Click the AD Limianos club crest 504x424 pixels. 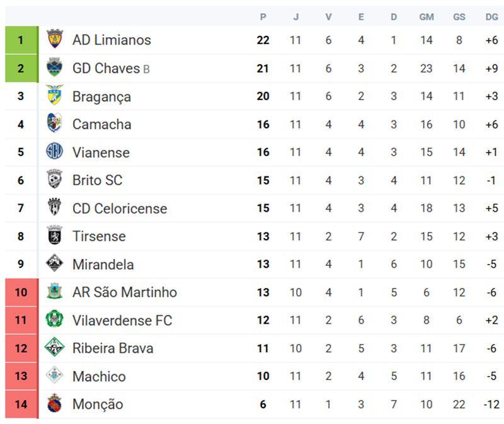[x=55, y=40]
